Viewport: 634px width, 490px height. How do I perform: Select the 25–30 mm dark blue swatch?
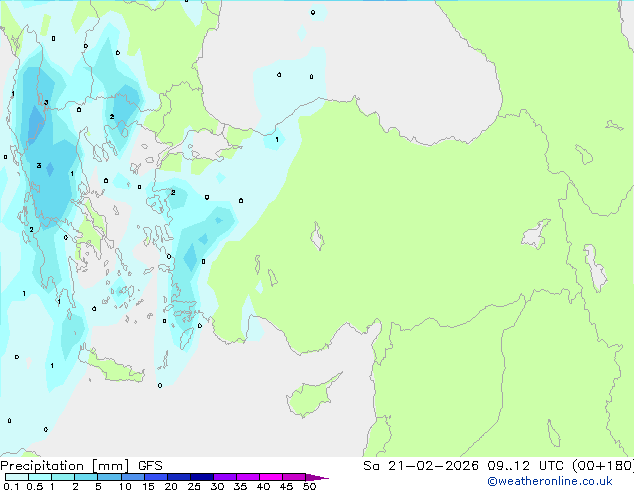pyautogui.click(x=202, y=477)
